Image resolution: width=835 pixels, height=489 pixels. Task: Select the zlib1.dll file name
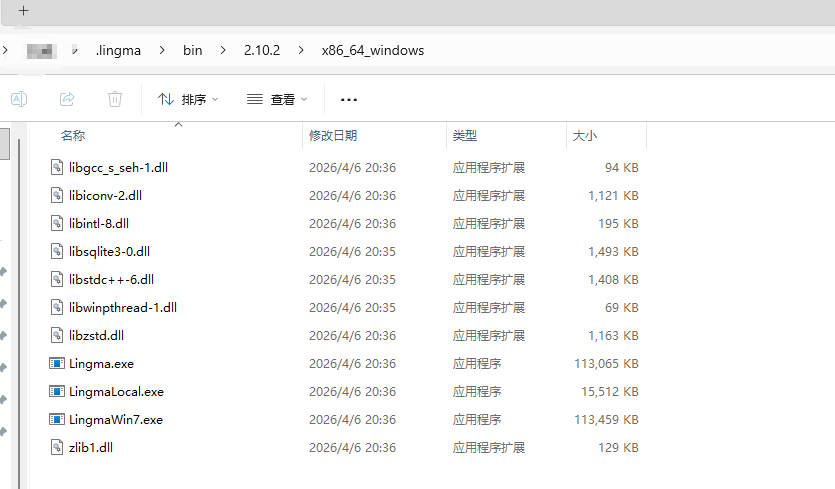coord(91,447)
